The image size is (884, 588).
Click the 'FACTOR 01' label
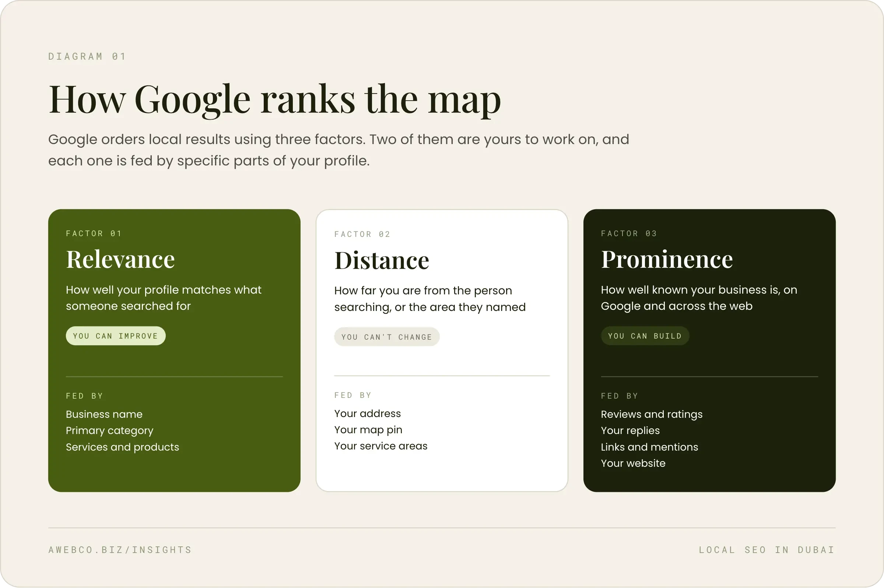point(94,234)
